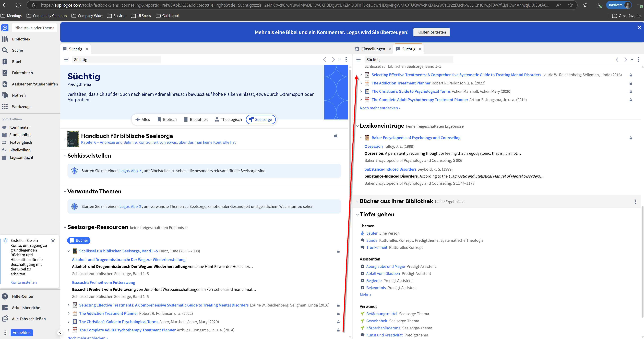Open the Bibliothek sidebar icon

click(5, 39)
